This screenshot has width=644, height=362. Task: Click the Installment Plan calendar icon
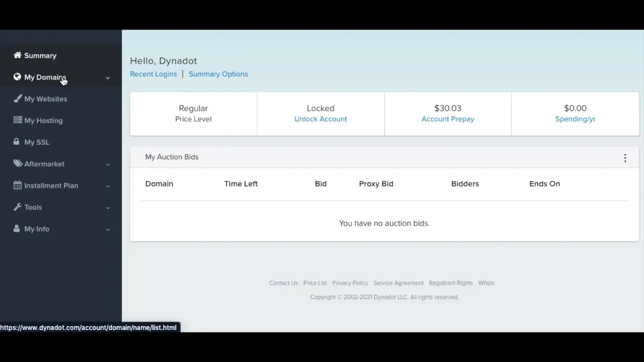pos(17,185)
